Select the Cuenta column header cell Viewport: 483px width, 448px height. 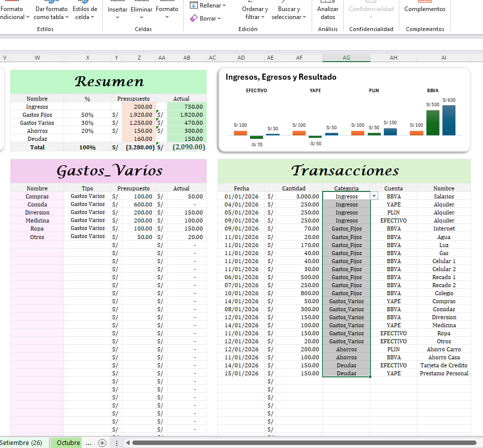(393, 188)
